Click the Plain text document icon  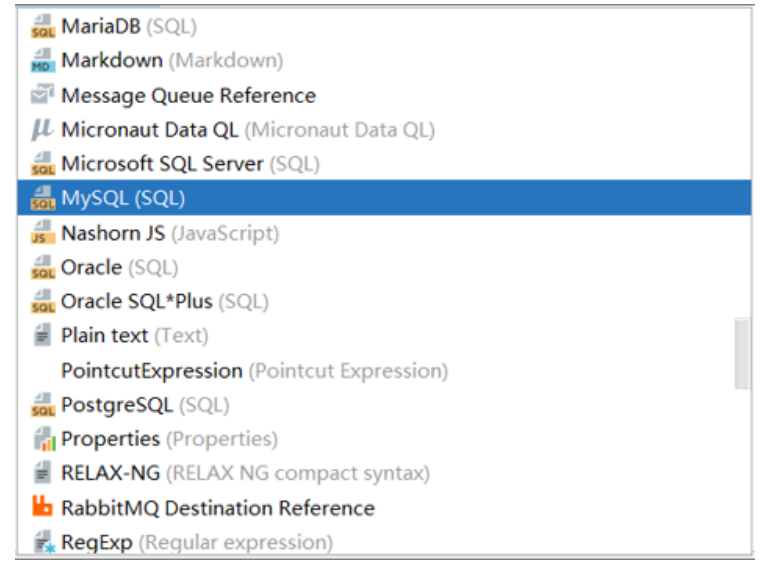[43, 336]
